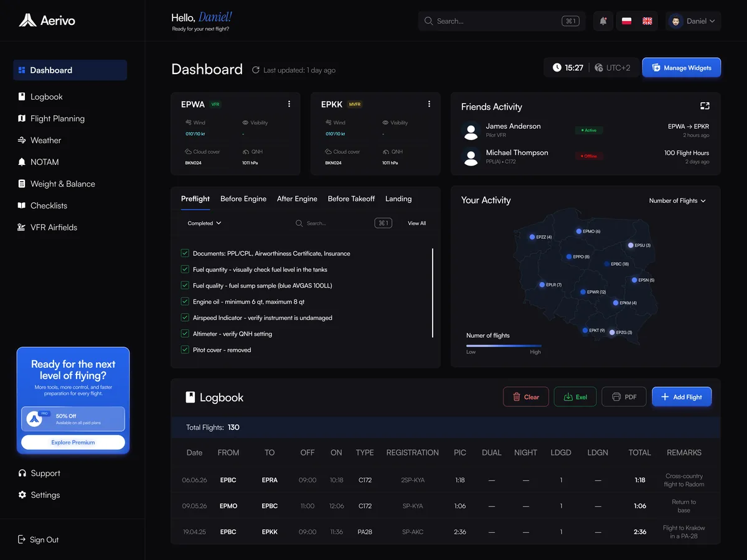Viewport: 747px width, 560px height.
Task: Click the 50% Off promo card
Action: tap(73, 419)
